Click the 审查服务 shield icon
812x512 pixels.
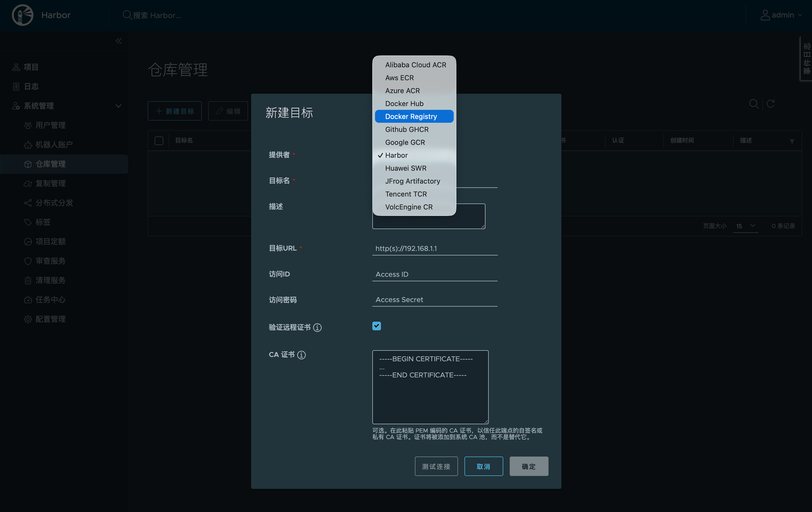28,261
